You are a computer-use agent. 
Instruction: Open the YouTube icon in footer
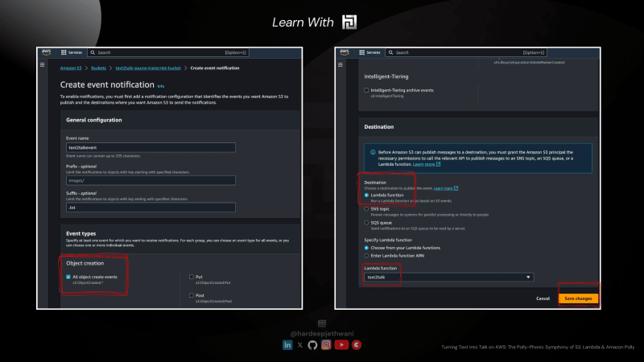[x=341, y=345]
